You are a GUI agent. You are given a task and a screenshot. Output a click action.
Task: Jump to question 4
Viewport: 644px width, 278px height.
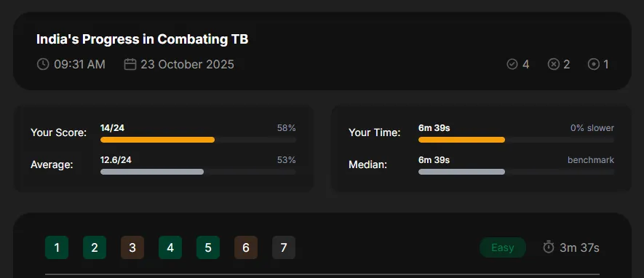[x=170, y=247]
